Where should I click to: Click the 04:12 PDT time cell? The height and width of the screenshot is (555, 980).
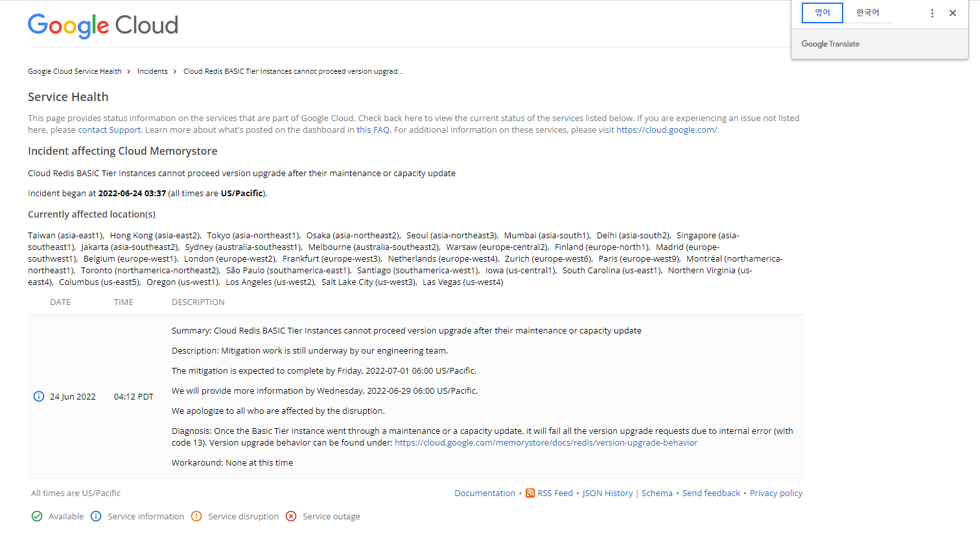pos(134,397)
